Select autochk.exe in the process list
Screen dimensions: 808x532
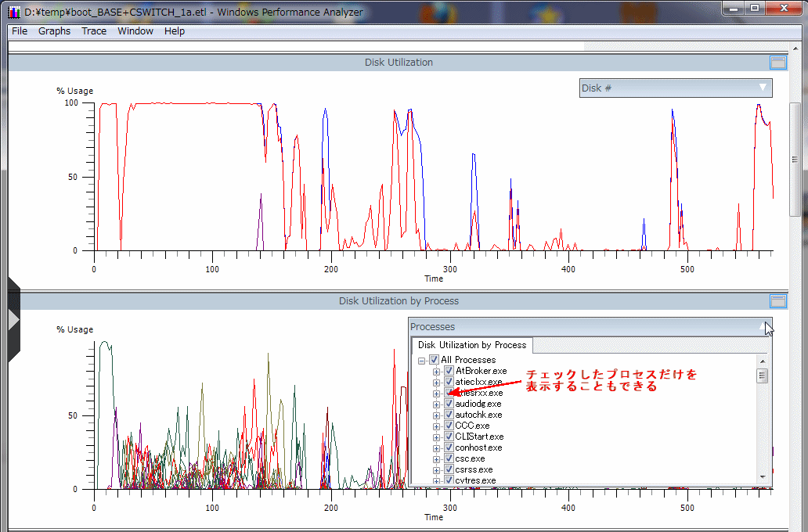(478, 415)
